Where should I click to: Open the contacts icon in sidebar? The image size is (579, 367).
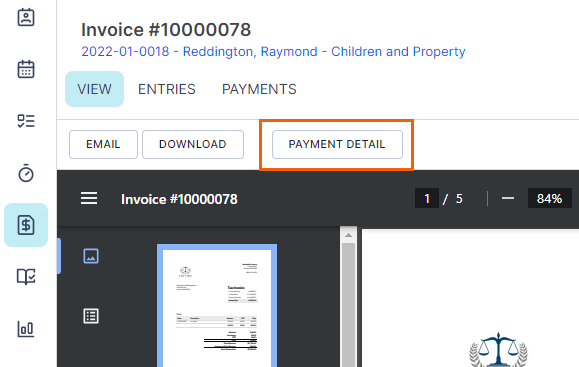[x=26, y=17]
